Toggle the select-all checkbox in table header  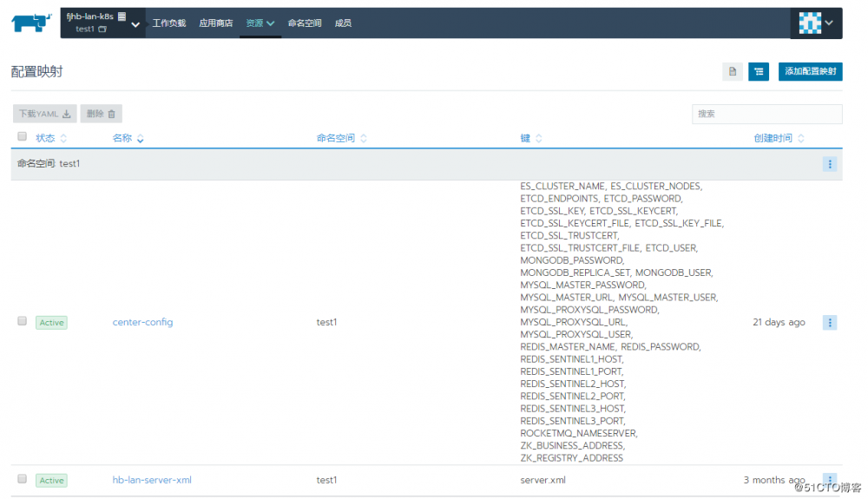[x=23, y=136]
